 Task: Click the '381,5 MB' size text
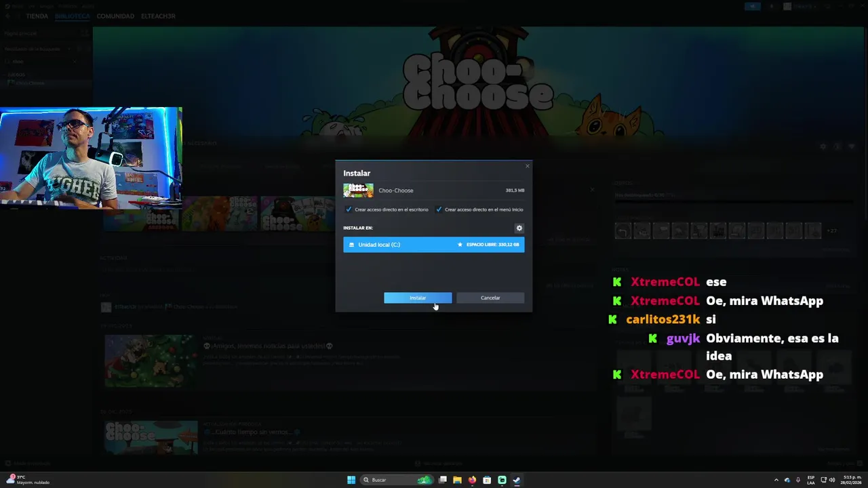515,190
